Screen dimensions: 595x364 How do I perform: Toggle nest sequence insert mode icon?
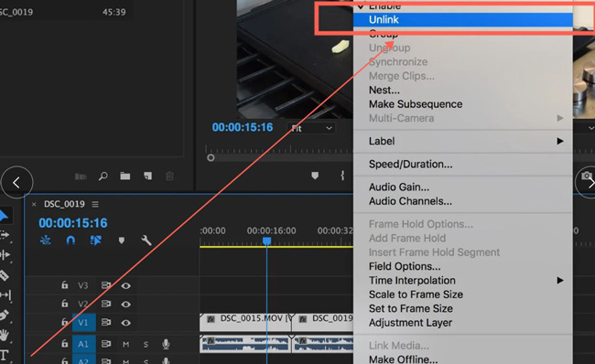tap(46, 240)
